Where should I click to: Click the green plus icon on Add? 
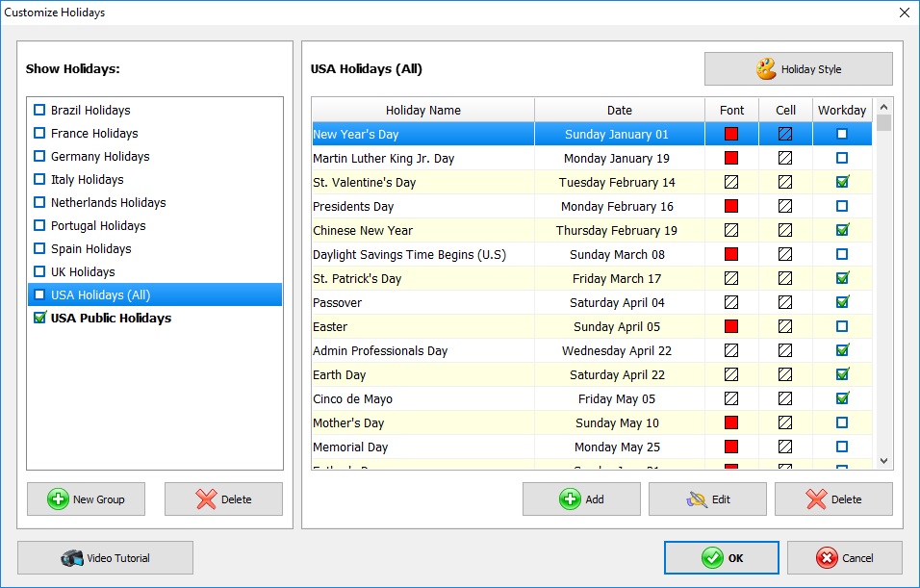[570, 499]
